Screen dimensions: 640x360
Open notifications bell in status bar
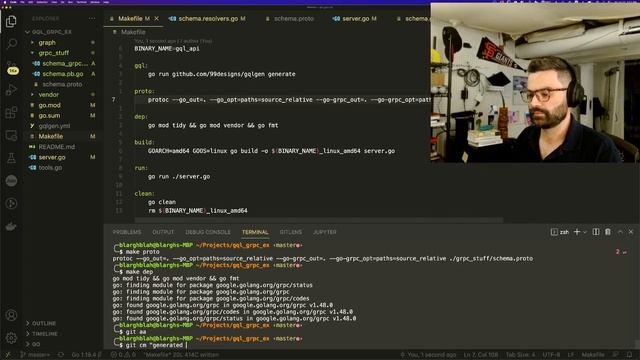629,355
